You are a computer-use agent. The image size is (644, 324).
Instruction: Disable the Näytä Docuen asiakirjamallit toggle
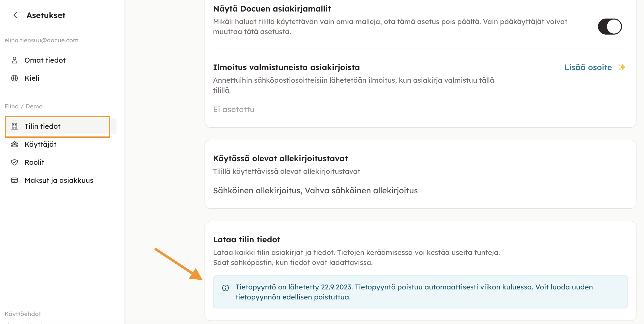609,27
